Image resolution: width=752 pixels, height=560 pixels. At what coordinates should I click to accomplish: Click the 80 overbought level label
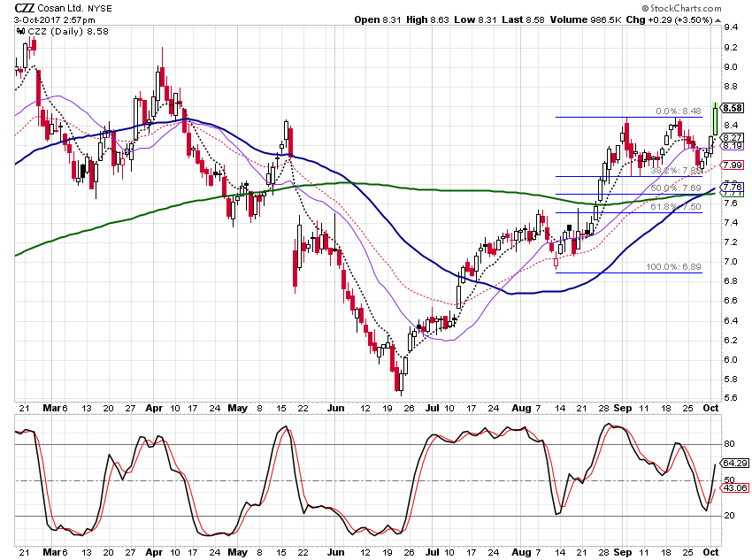tap(729, 444)
